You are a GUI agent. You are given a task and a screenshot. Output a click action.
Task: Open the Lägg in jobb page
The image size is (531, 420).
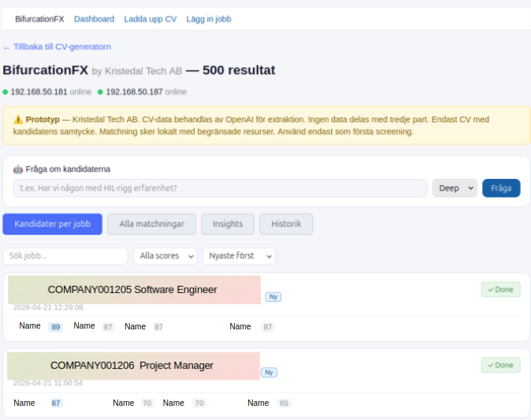208,19
